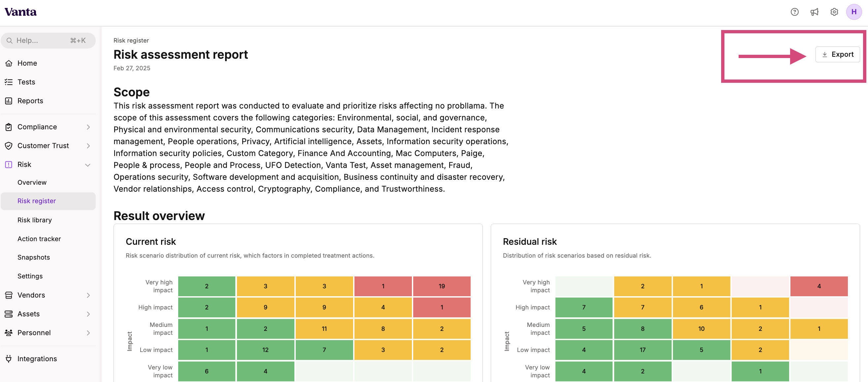868x382 pixels.
Task: Expand the Customer Trust chevron
Action: [x=88, y=146]
